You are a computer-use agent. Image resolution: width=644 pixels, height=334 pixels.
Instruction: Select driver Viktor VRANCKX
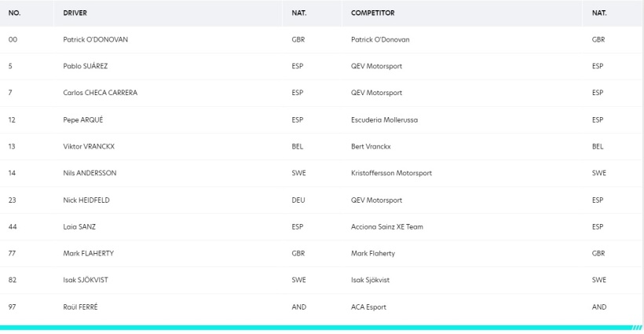pos(89,146)
